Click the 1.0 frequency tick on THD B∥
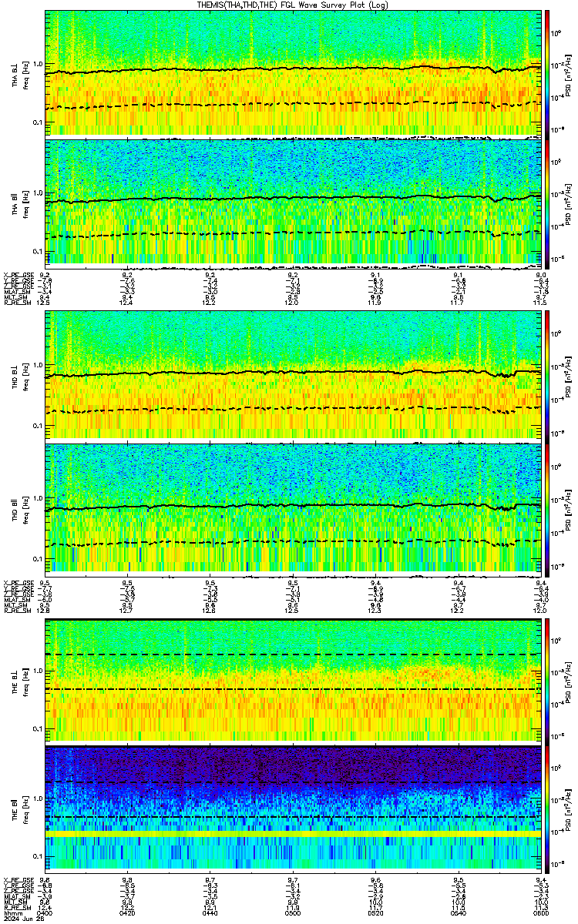The height and width of the screenshot is (924, 578). pos(38,498)
